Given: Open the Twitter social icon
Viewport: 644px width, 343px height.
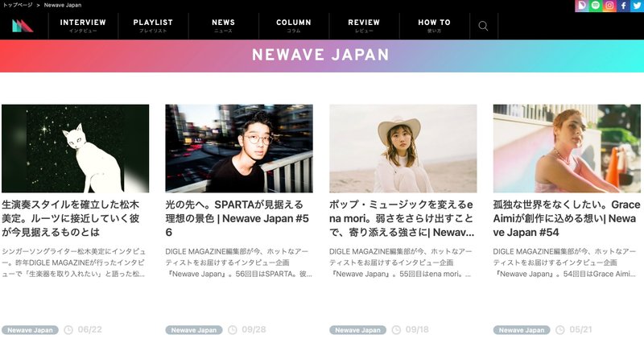Looking at the screenshot, I should pyautogui.click(x=637, y=6).
